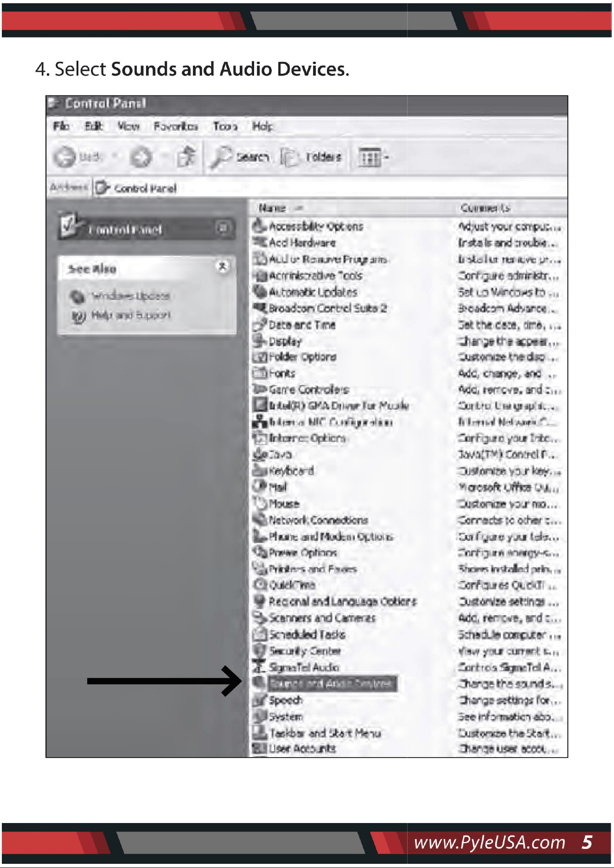Collapse the Control Panel sidebar section

tap(223, 228)
